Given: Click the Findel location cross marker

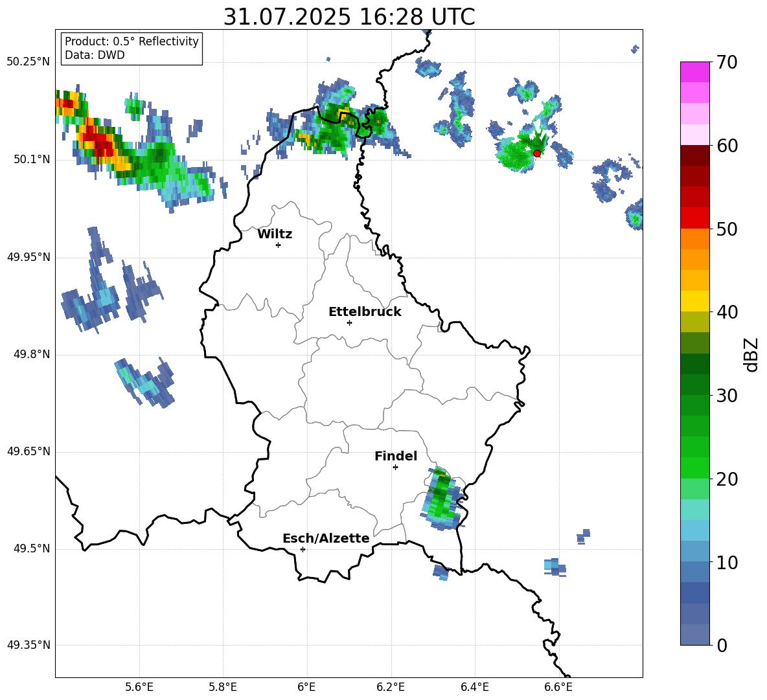Looking at the screenshot, I should tap(395, 467).
